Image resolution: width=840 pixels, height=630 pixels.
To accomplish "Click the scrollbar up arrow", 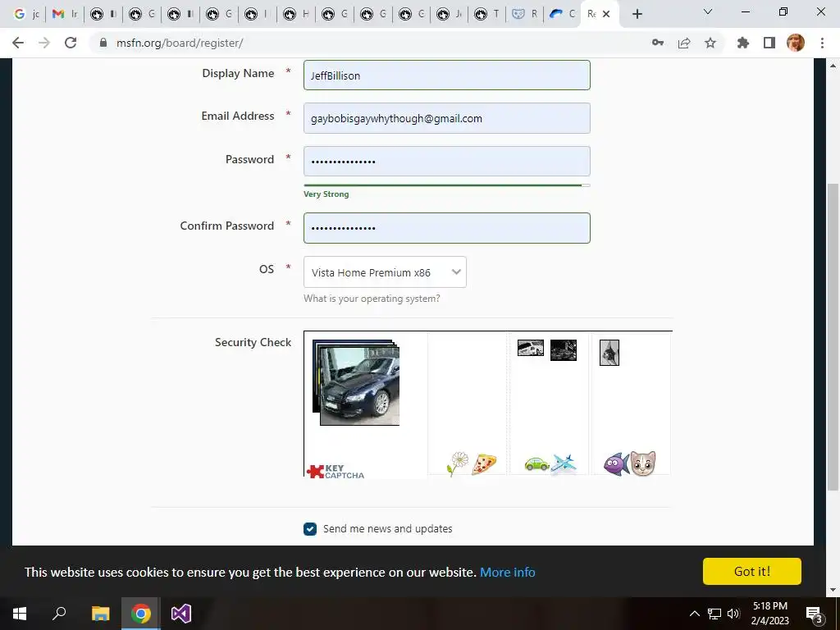I will 833,66.
